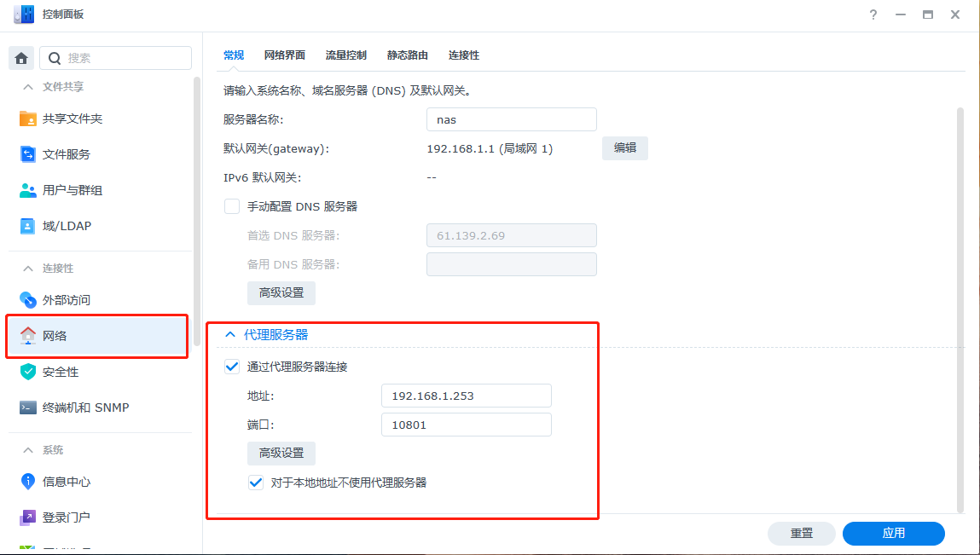Click the proxy 地址 input field
Viewport: 980px width, 555px height.
coord(467,396)
